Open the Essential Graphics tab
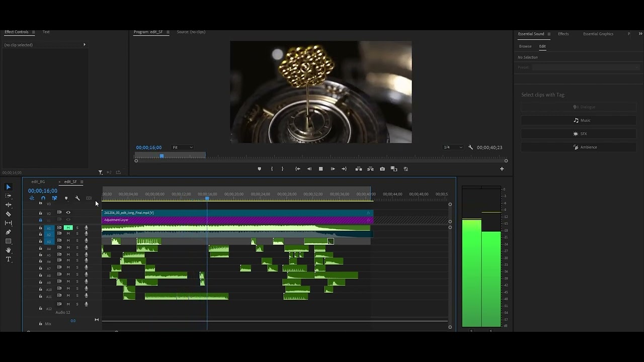This screenshot has width=644, height=362. coord(598,34)
